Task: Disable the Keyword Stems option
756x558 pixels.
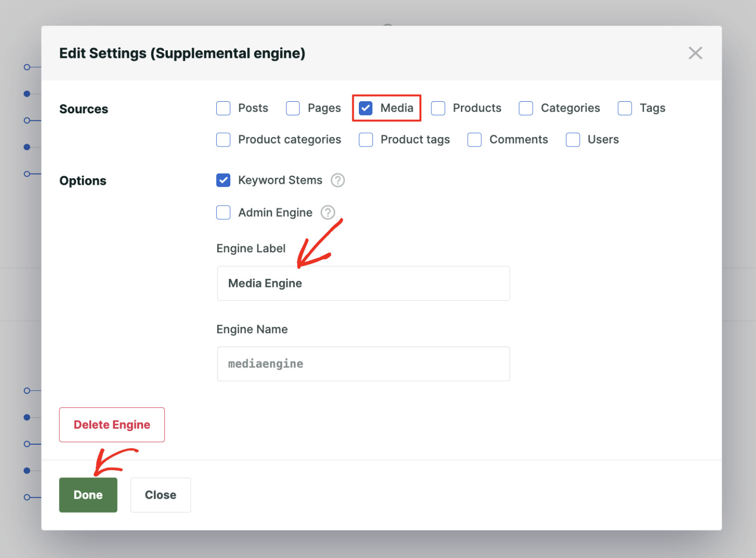Action: (223, 180)
